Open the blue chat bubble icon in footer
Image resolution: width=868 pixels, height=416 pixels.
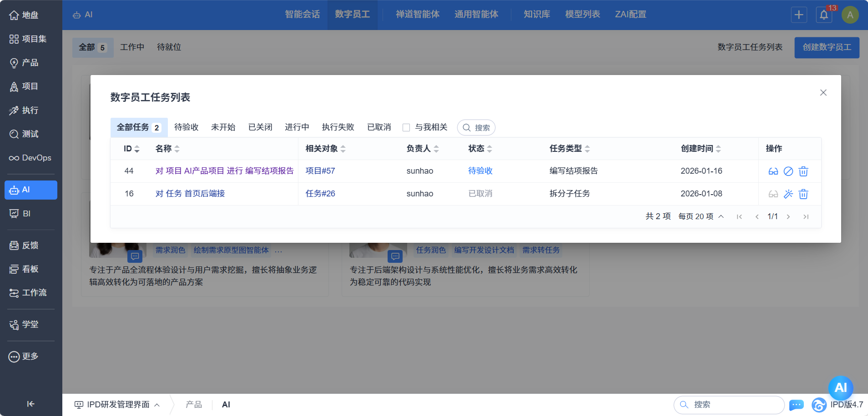click(x=796, y=405)
